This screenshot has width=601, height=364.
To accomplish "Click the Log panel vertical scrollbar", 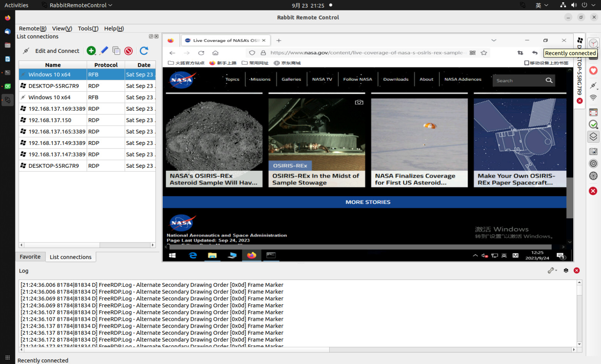I will [x=579, y=313].
